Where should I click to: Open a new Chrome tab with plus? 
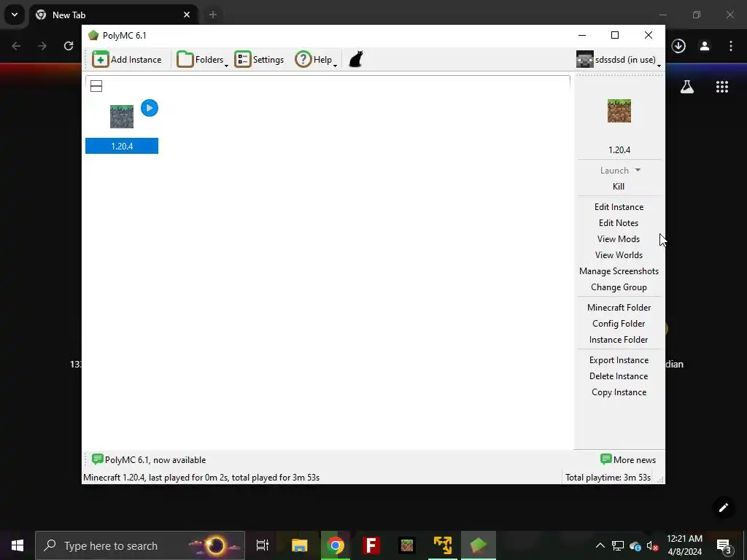213,15
